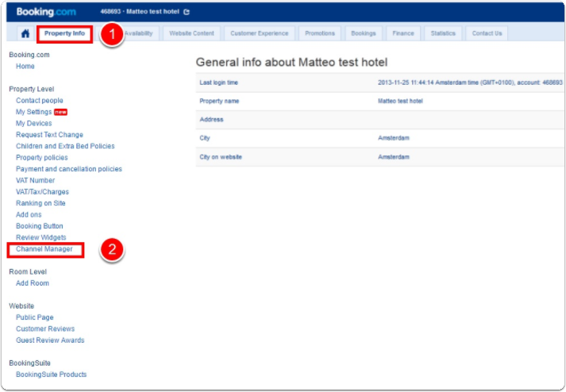Open Request Text Change
Screen dimensions: 566x392
coord(49,135)
